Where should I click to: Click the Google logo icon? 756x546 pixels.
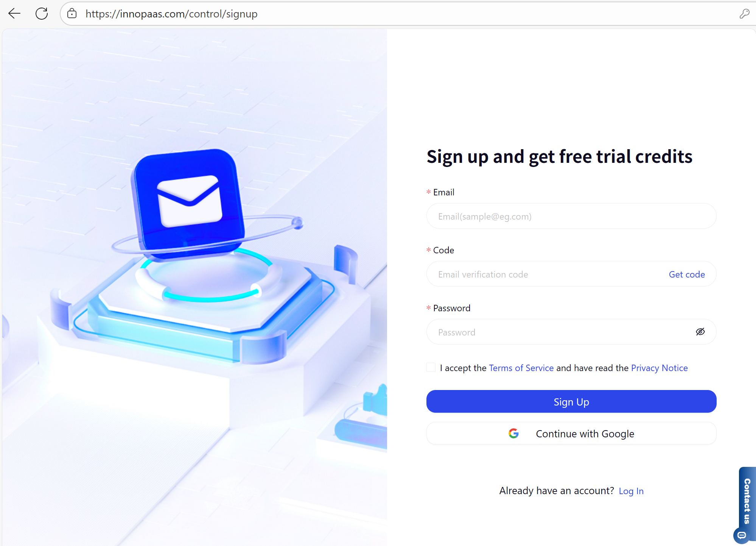513,433
